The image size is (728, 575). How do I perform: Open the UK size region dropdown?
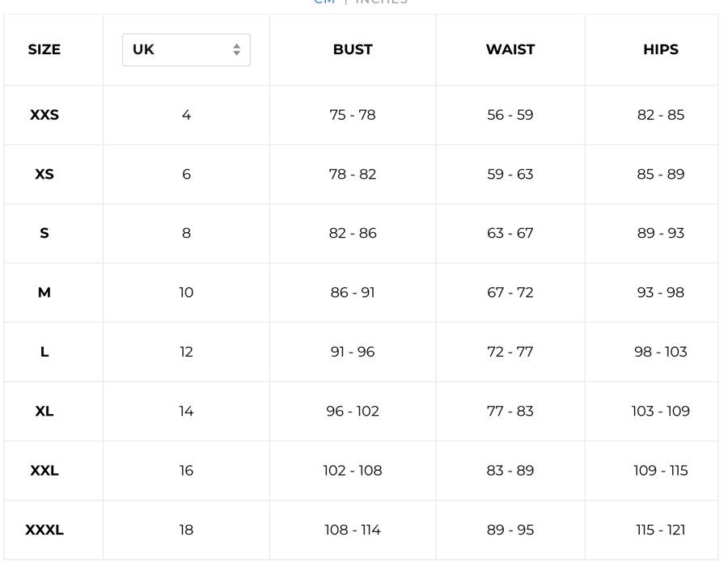(186, 49)
